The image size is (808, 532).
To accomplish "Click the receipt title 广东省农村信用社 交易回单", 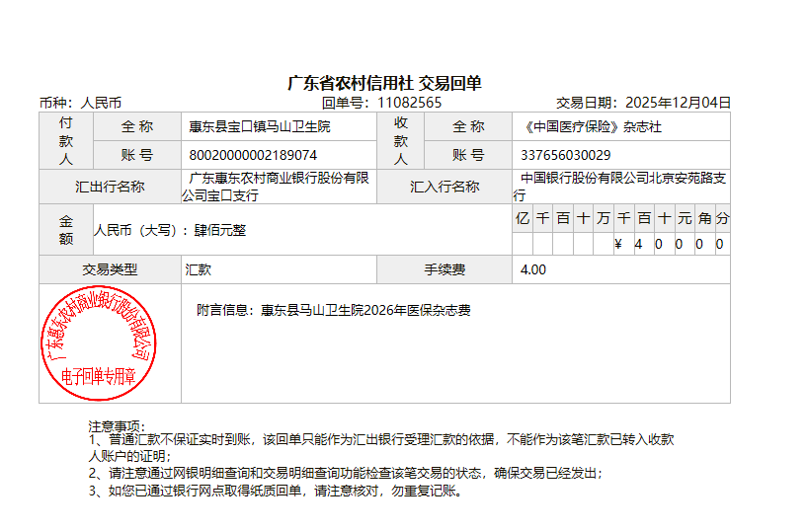I will pos(384,83).
